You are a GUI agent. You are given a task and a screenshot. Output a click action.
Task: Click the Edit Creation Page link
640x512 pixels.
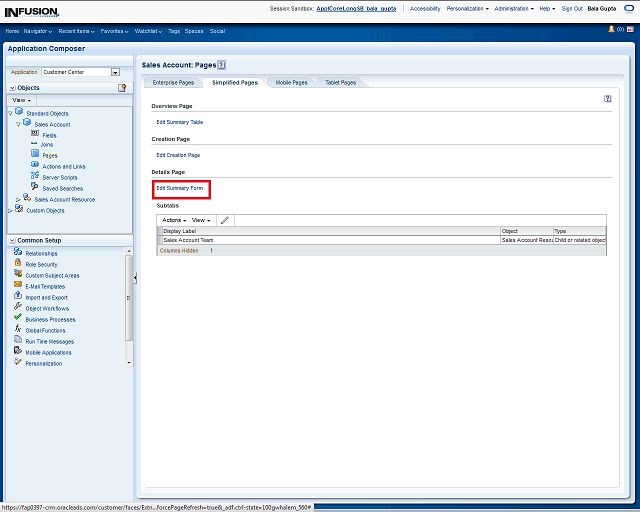click(x=178, y=155)
